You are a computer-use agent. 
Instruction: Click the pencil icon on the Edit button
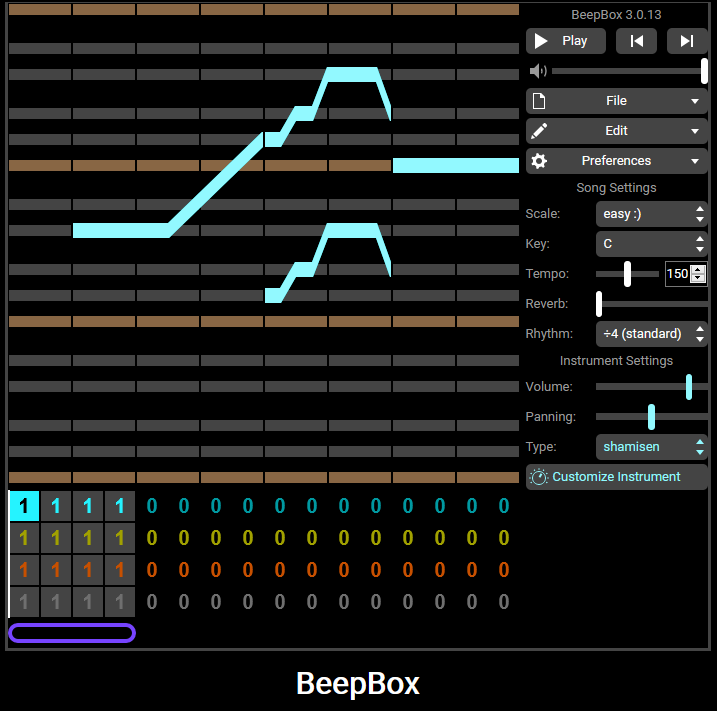[x=539, y=131]
